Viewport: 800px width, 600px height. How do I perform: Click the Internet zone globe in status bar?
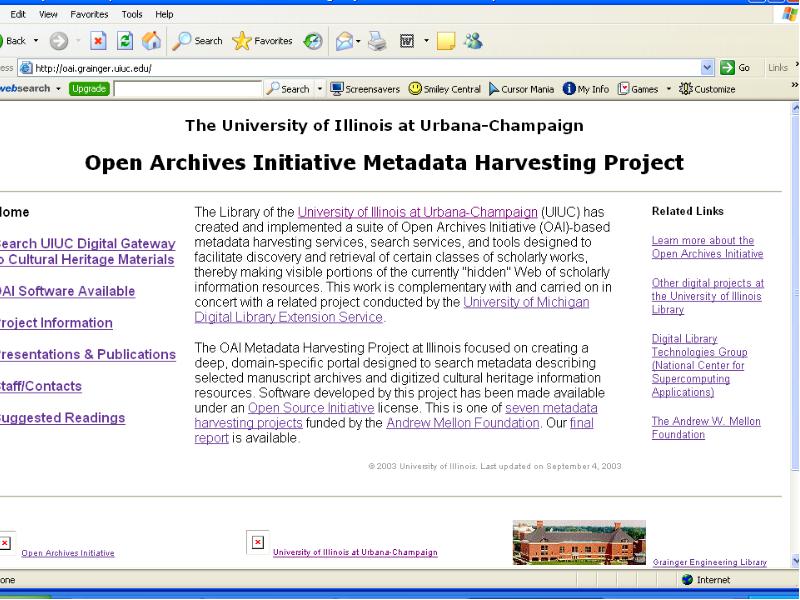click(x=687, y=580)
